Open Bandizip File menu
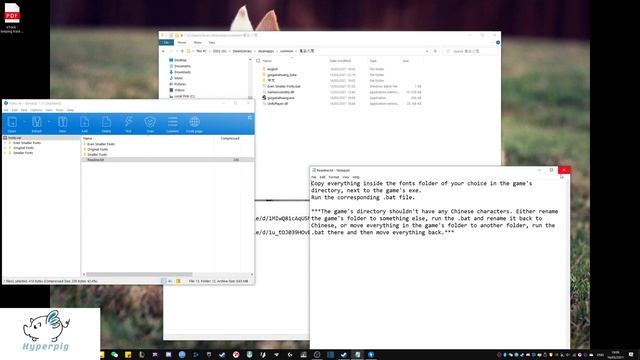The width and height of the screenshot is (640, 360). coord(6,110)
